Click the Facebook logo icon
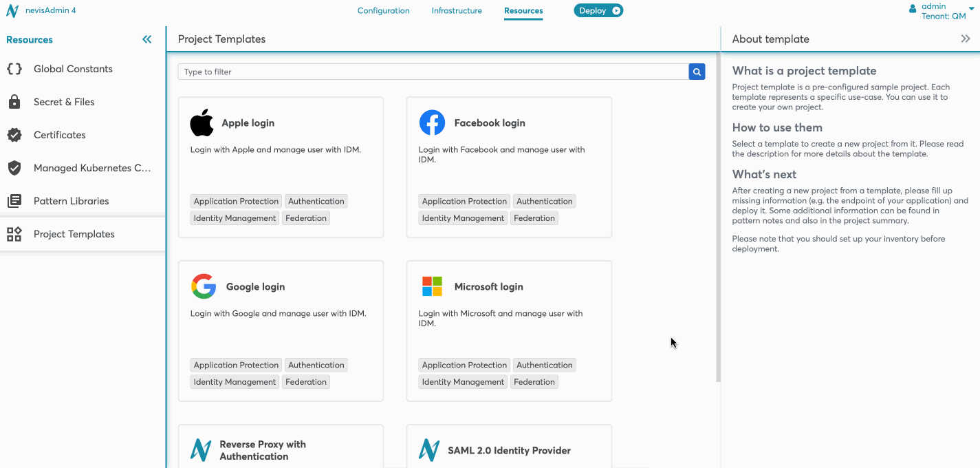The height and width of the screenshot is (468, 980). pos(432,123)
